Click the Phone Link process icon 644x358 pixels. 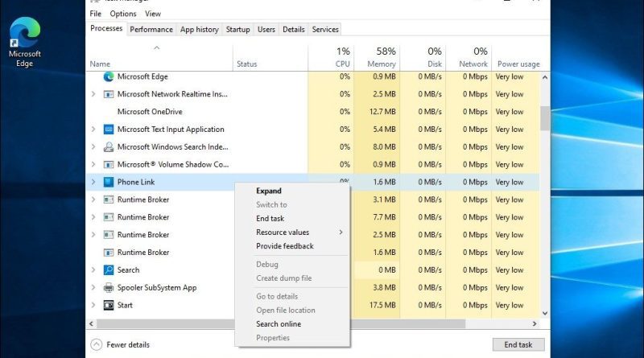(109, 183)
